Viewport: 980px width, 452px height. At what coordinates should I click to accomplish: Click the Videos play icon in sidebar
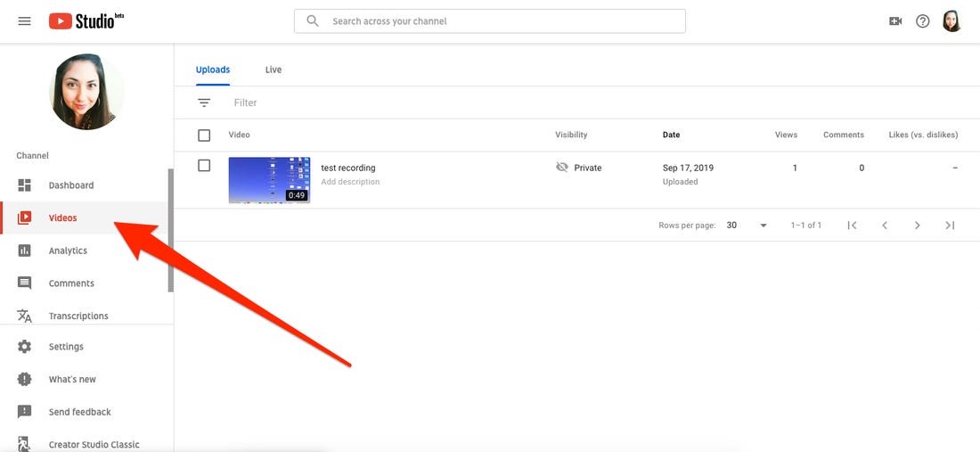click(24, 218)
